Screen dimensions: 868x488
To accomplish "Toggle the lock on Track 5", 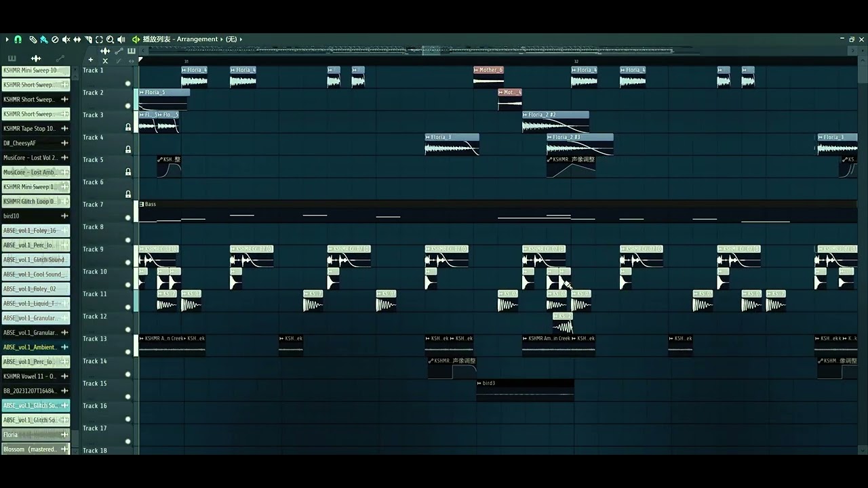I will pos(127,171).
